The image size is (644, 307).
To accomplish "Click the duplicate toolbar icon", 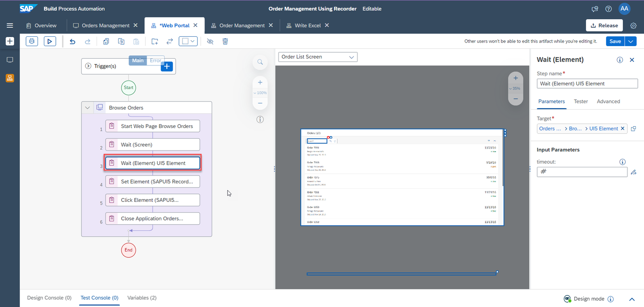I will (x=121, y=41).
